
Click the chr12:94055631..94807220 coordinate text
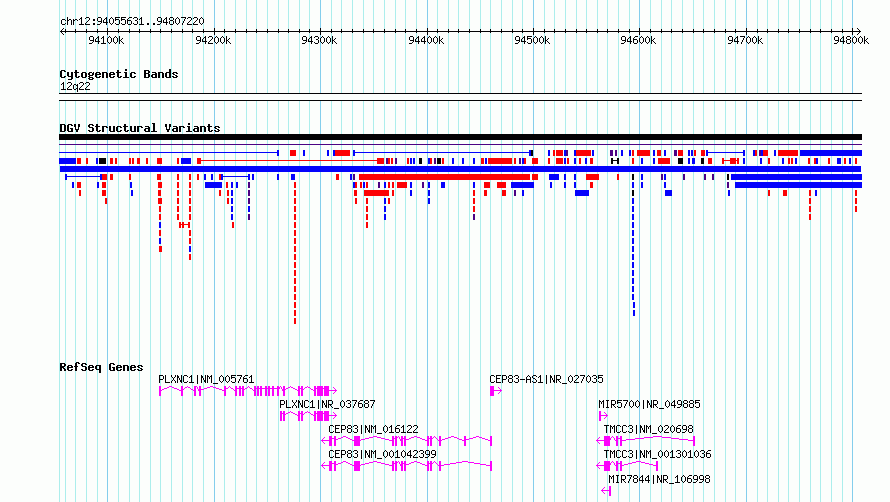click(132, 21)
